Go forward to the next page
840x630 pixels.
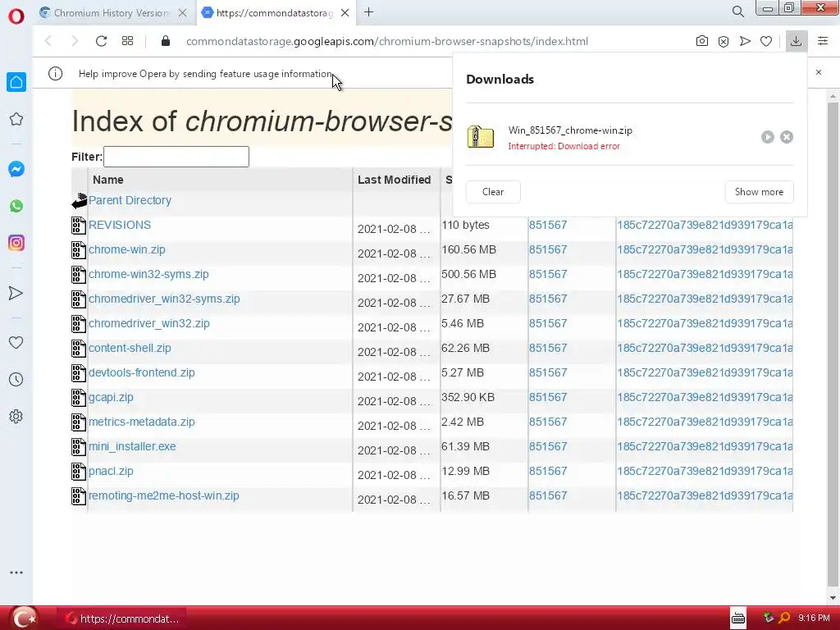[75, 41]
